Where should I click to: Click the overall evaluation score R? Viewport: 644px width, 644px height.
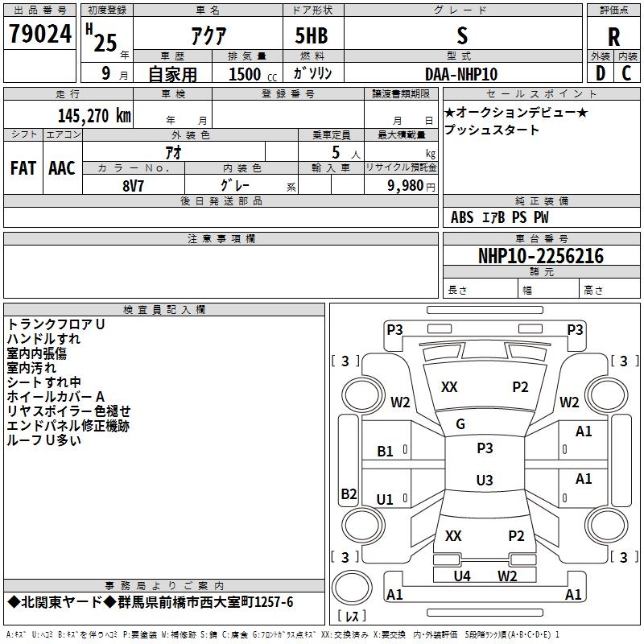coord(613,37)
